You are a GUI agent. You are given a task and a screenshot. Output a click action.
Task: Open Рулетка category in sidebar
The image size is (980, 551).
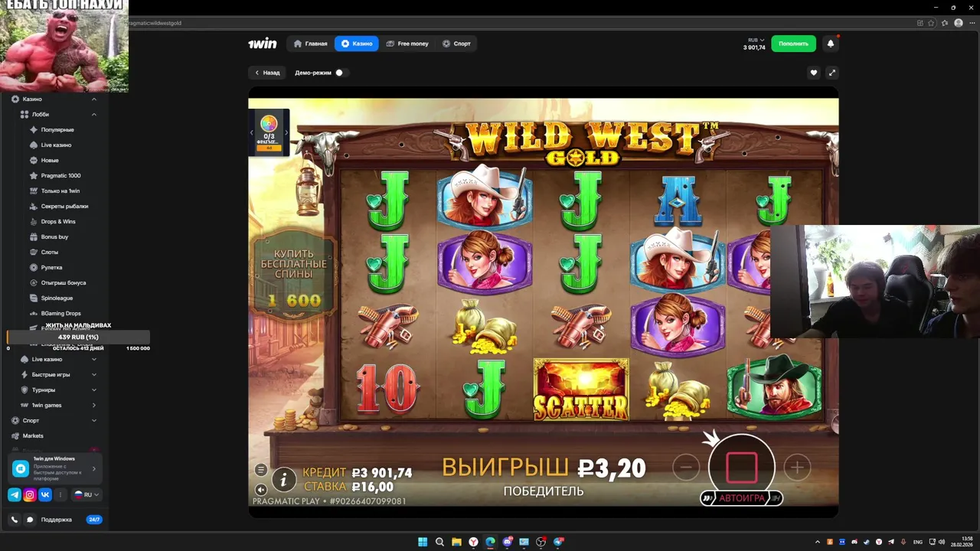[51, 268]
